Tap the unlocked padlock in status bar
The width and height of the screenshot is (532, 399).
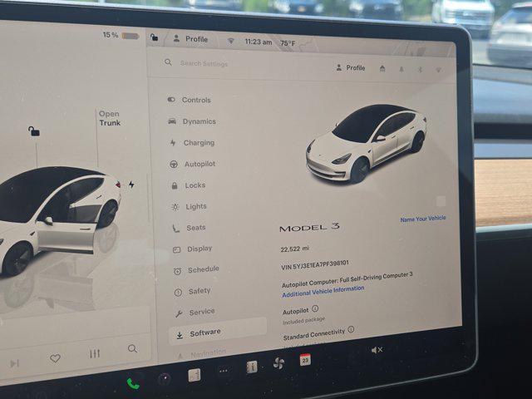(154, 37)
